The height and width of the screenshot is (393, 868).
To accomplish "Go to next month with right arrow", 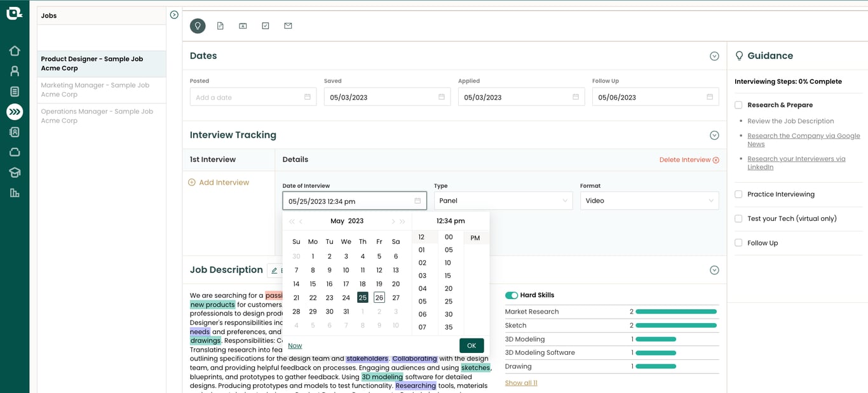I will pyautogui.click(x=393, y=222).
